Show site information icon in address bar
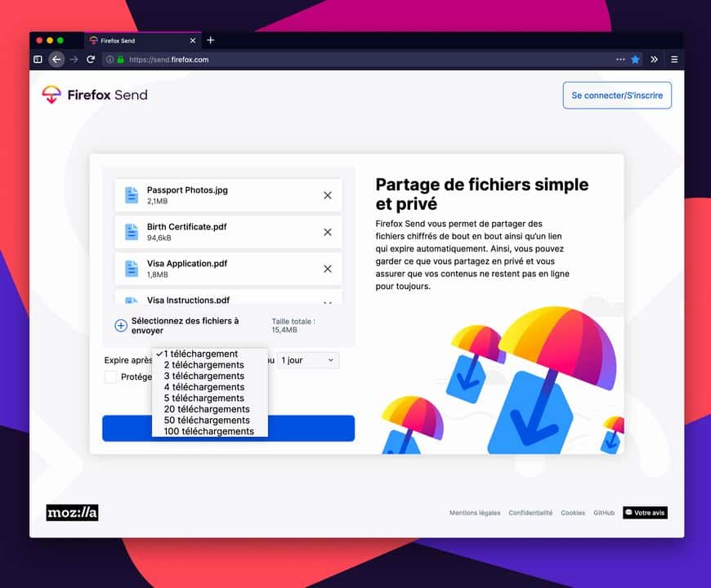 coord(110,60)
